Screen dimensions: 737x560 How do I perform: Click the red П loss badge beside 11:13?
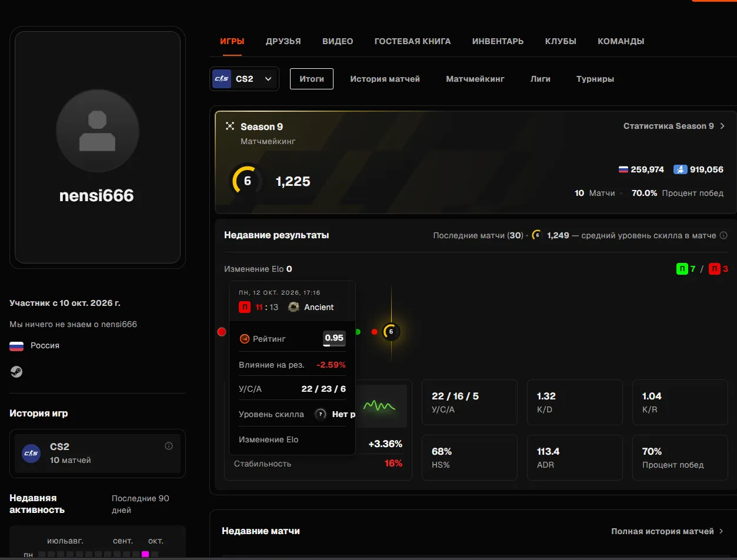pos(245,307)
